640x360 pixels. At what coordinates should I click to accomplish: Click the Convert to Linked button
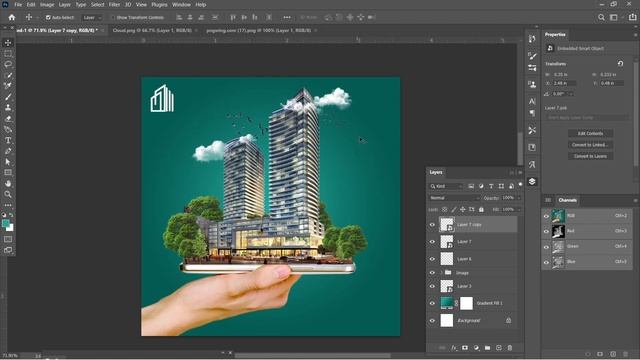tap(590, 145)
